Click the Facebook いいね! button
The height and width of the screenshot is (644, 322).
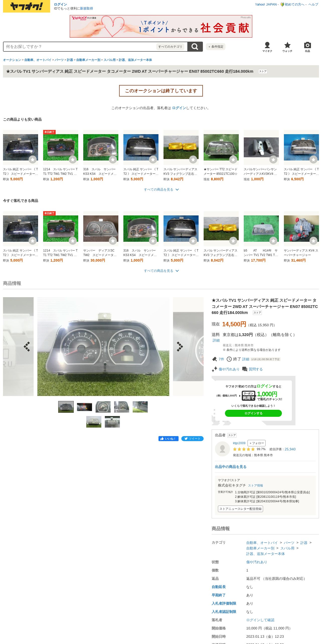(x=168, y=438)
